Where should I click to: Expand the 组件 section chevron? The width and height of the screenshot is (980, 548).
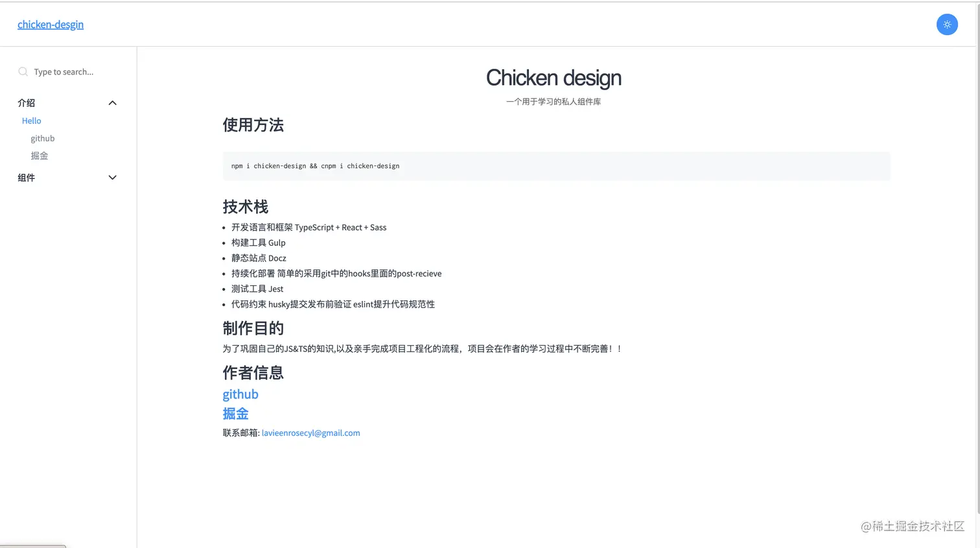112,178
